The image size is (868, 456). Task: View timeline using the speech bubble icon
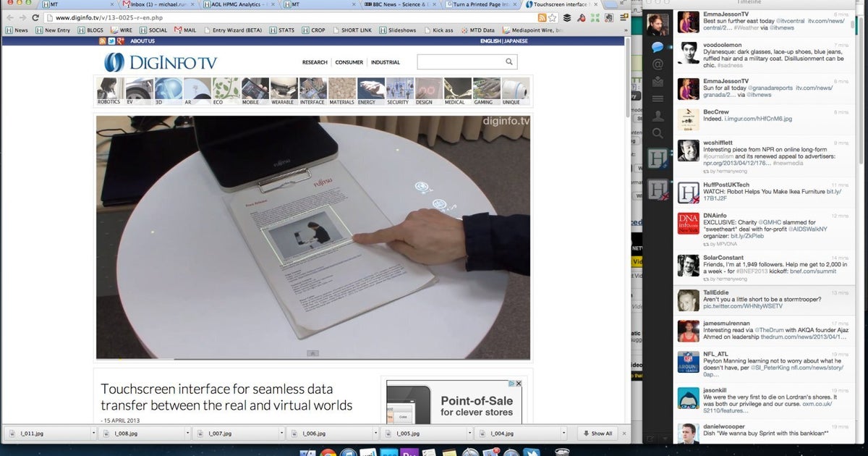click(x=657, y=48)
